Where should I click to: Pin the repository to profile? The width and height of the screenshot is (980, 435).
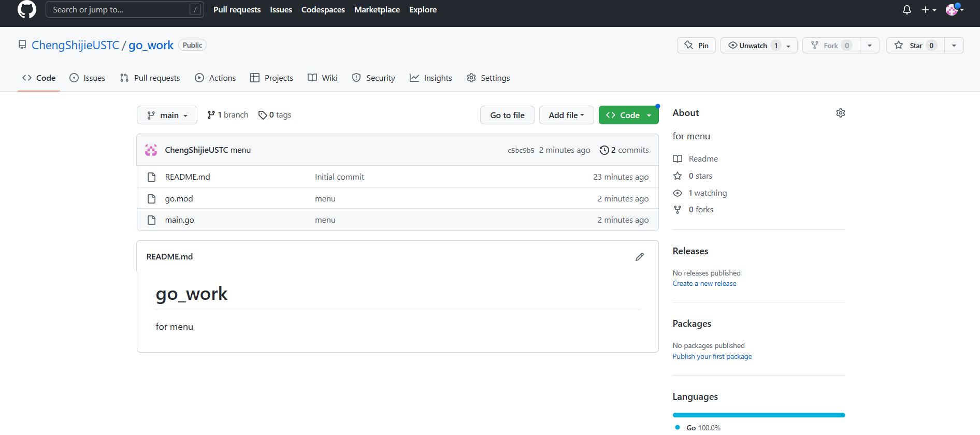tap(696, 46)
